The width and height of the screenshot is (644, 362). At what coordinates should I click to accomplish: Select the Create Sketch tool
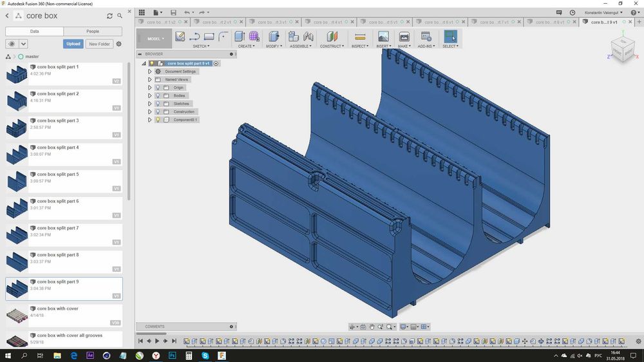click(180, 37)
